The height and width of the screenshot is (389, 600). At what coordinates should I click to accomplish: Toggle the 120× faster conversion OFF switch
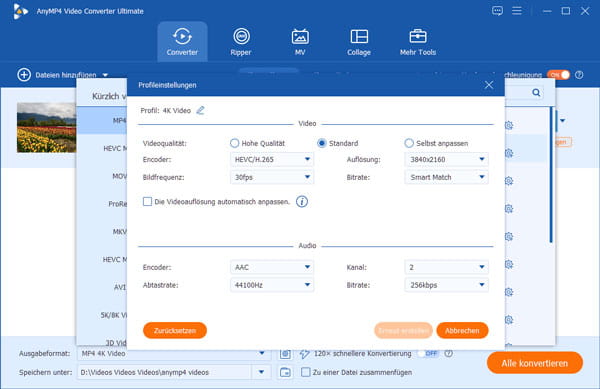coord(428,353)
